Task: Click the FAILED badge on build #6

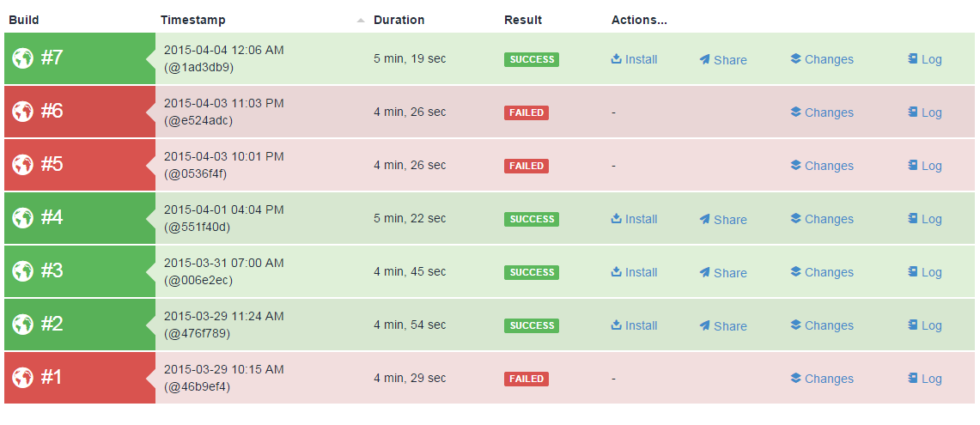Action: point(527,112)
